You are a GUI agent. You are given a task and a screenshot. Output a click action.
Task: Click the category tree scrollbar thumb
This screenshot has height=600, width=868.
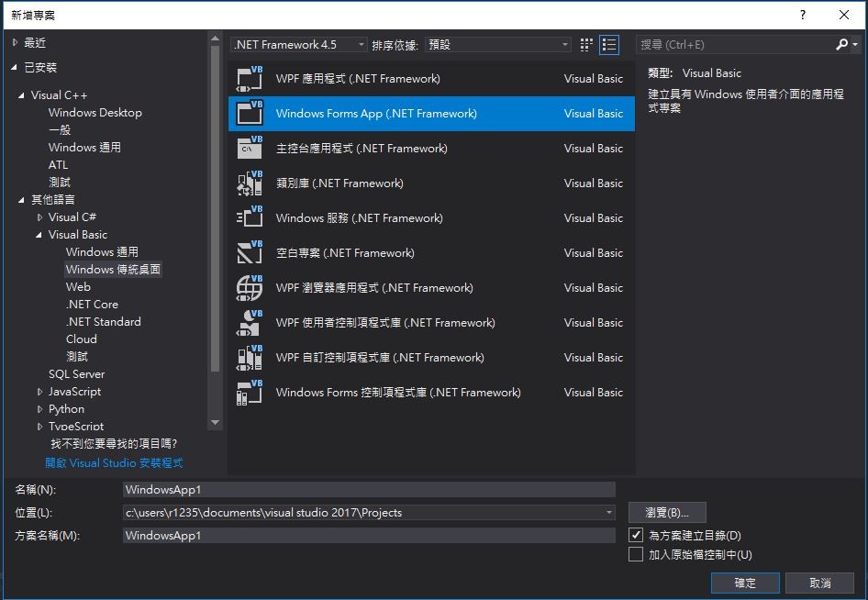point(216,208)
